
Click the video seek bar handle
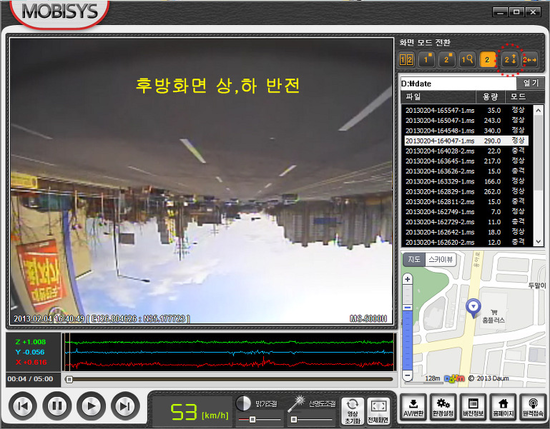[x=69, y=379]
